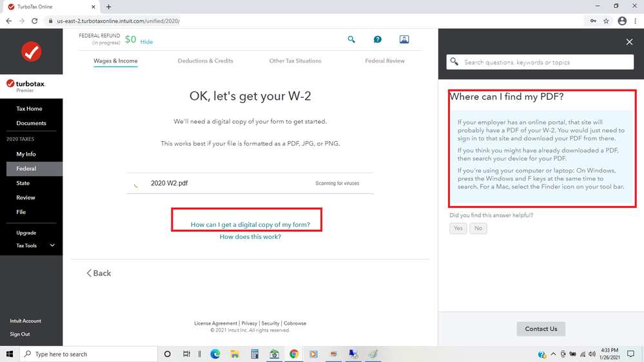Open the Cobrowse footer link
Screen dimensions: 644x362
click(295, 323)
